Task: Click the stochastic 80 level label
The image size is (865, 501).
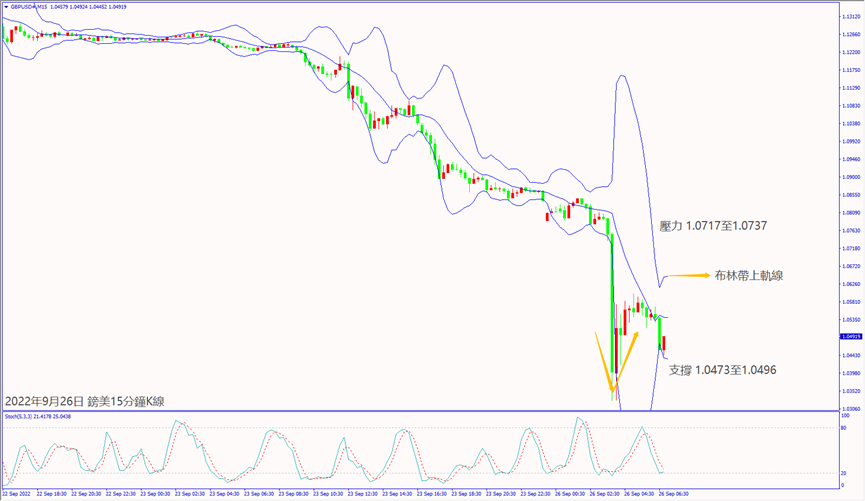Action: [x=846, y=428]
